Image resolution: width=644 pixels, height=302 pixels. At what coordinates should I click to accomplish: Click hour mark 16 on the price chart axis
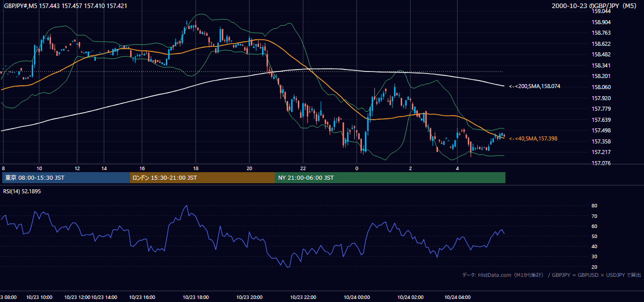pos(142,168)
